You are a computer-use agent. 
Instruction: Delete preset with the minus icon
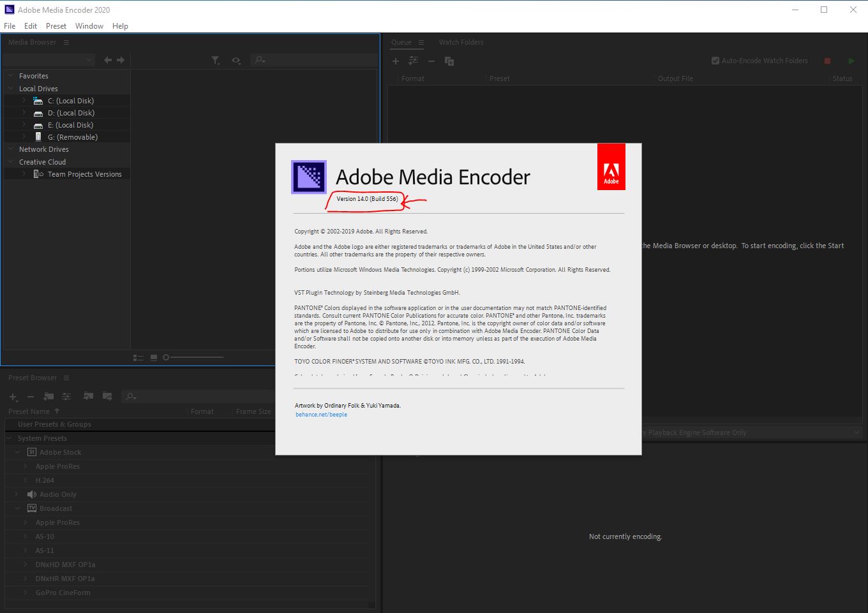click(30, 397)
